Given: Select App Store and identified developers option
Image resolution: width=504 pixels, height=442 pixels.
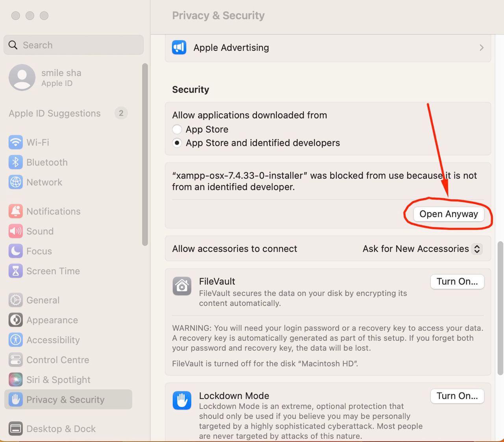Looking at the screenshot, I should [177, 143].
